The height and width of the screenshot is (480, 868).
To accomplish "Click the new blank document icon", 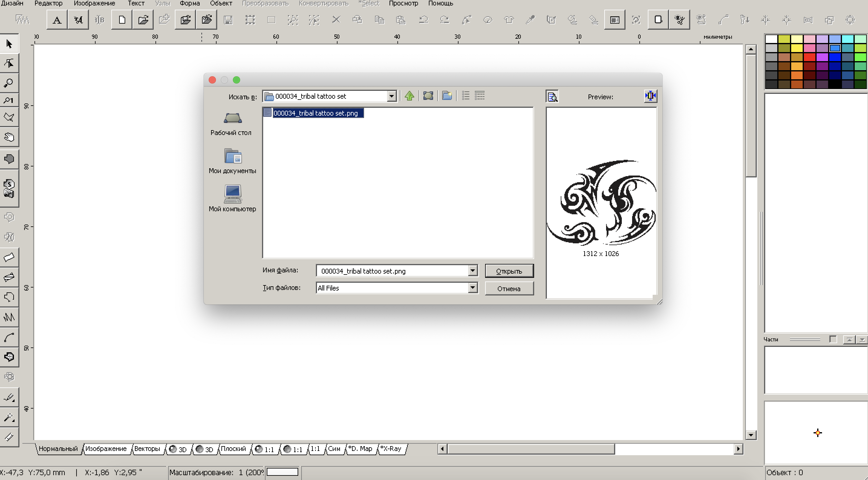I will pos(122,20).
